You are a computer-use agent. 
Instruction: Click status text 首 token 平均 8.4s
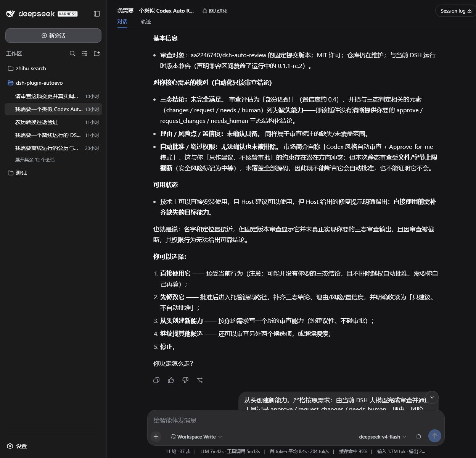pyautogui.click(x=288, y=451)
